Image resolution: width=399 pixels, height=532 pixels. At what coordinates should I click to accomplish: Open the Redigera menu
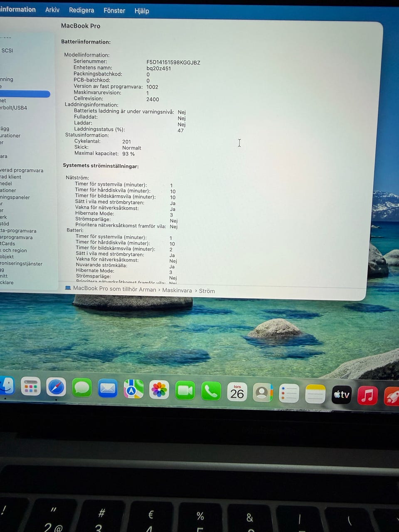pos(81,10)
